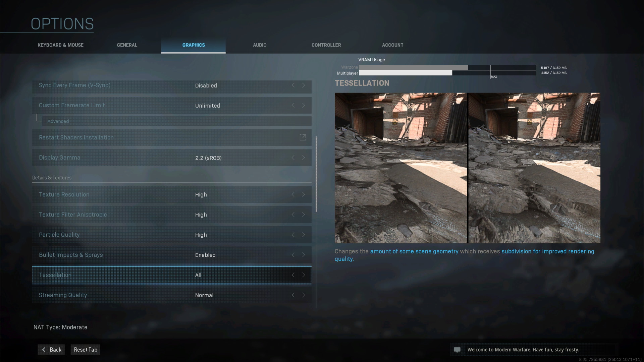
Task: Switch to the General tab
Action: (127, 45)
